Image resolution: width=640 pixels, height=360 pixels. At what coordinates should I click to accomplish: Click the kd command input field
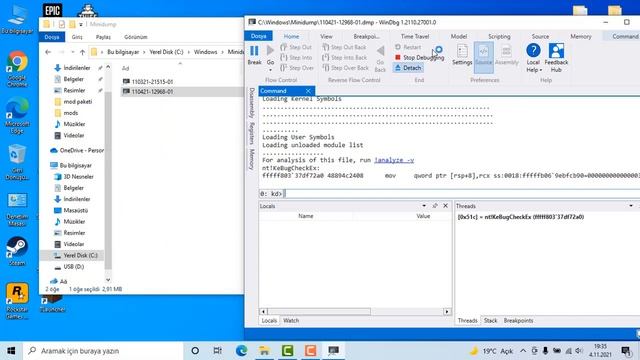pos(461,193)
